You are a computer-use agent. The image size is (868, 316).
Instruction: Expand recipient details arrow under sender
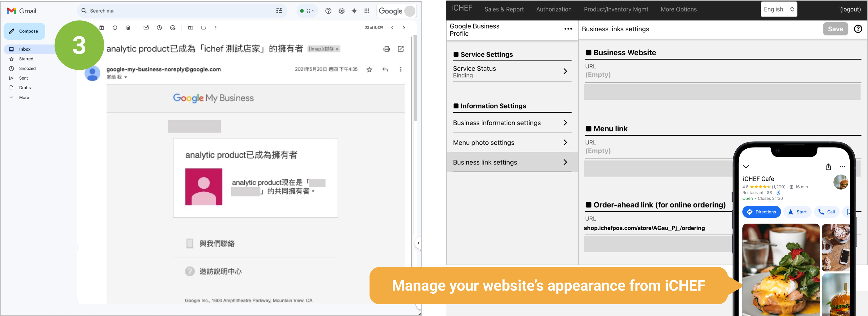pos(126,77)
